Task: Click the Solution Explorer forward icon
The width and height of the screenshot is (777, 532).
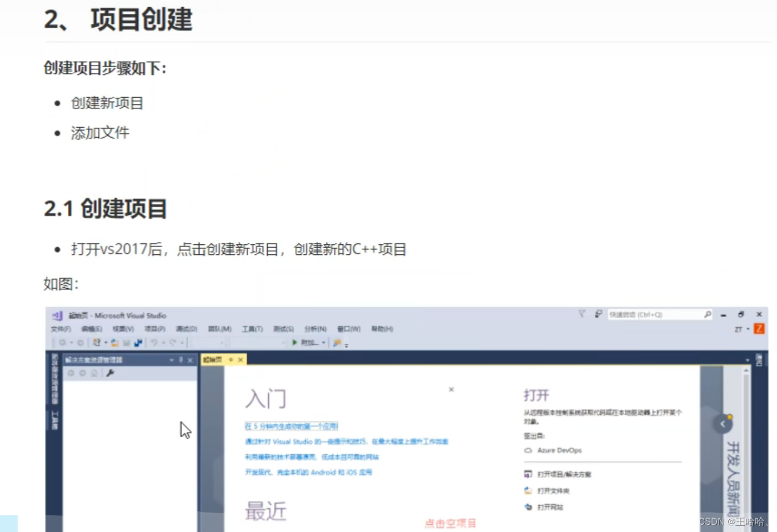Action: point(82,373)
